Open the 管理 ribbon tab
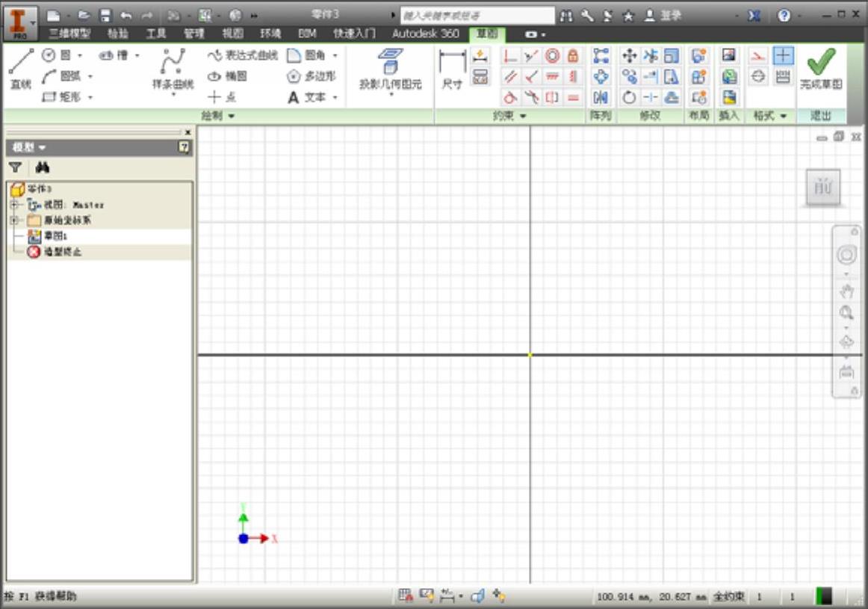The height and width of the screenshot is (609, 868). (x=193, y=34)
